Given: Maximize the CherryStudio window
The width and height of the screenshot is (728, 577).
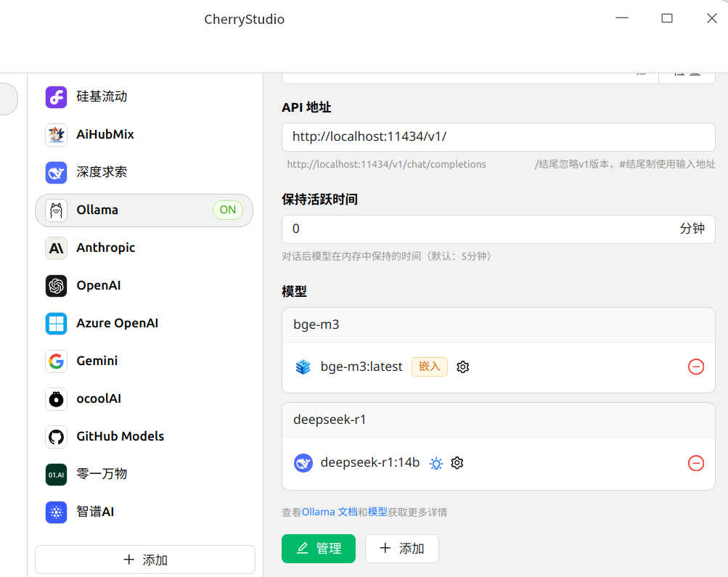Looking at the screenshot, I should coord(667,18).
